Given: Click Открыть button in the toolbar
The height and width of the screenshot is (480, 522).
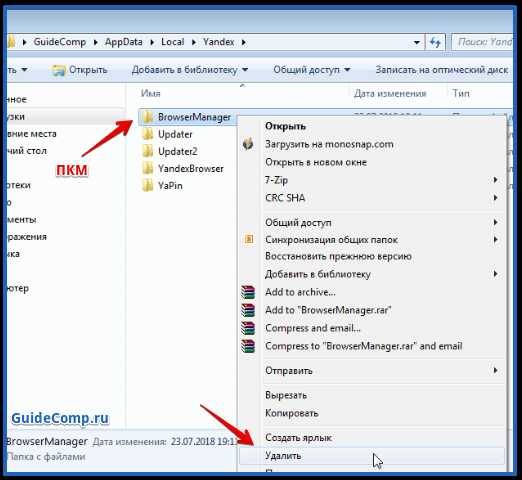Looking at the screenshot, I should coord(80,70).
